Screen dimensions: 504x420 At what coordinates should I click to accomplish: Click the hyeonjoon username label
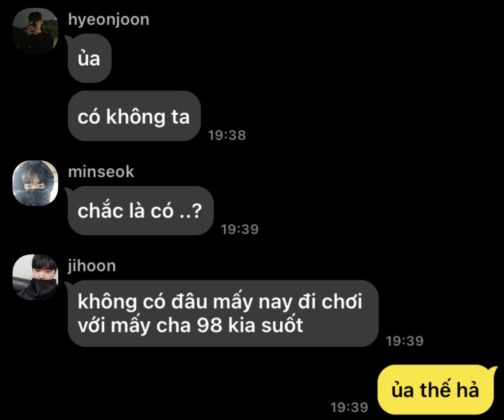coord(109,19)
